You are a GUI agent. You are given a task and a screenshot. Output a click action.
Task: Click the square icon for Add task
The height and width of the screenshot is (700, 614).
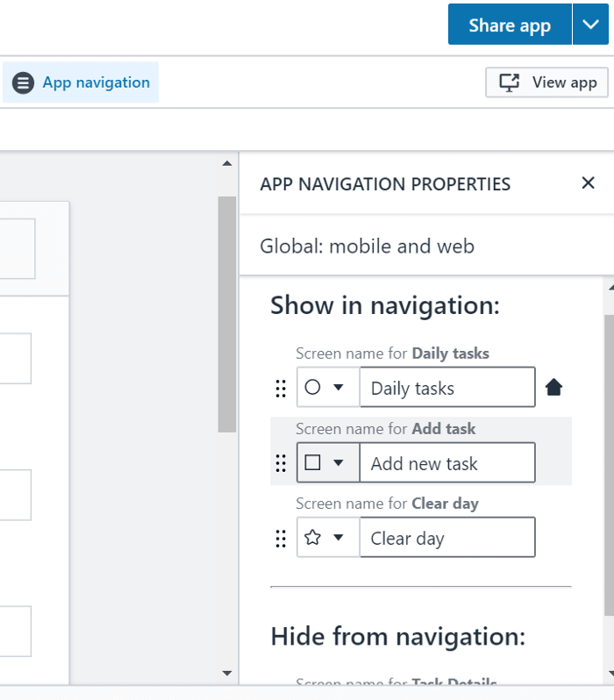(x=312, y=462)
